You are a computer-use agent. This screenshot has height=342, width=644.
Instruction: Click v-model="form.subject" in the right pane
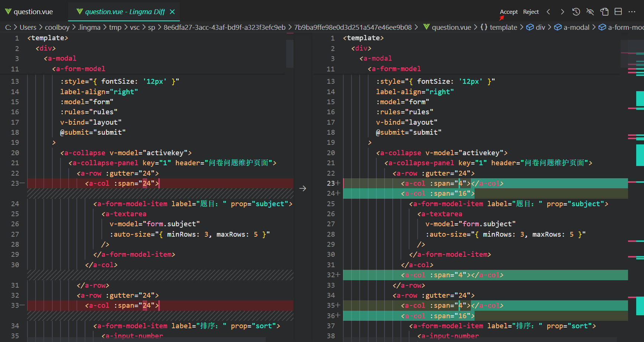pyautogui.click(x=470, y=224)
